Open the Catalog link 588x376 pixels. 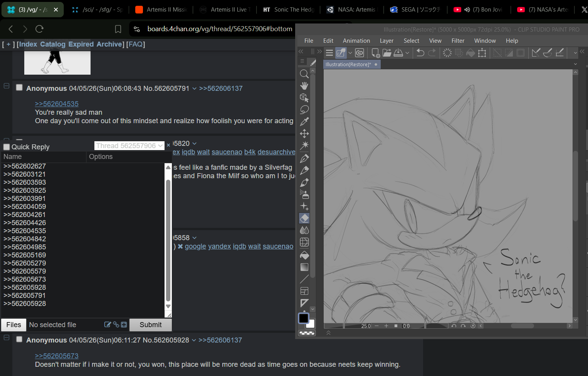[x=53, y=44]
